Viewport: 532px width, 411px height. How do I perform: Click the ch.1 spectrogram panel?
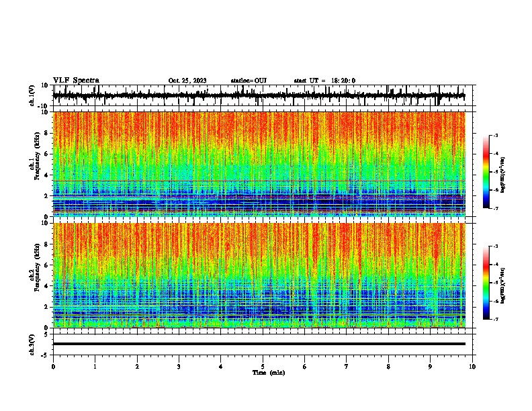point(259,164)
